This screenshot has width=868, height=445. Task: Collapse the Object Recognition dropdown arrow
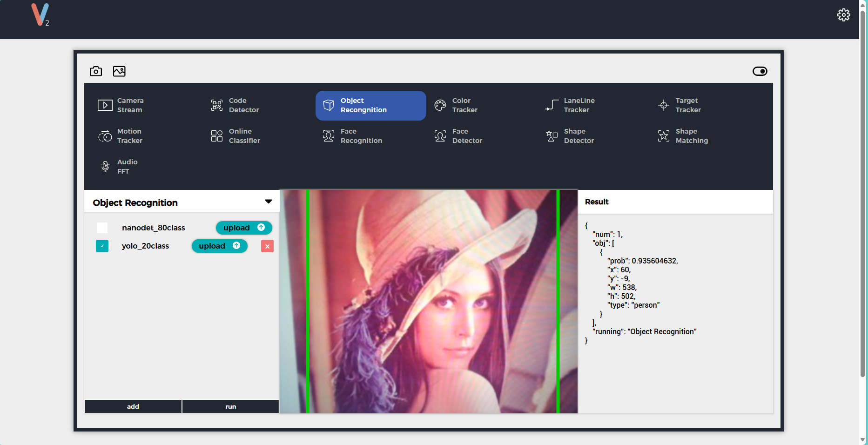tap(268, 202)
